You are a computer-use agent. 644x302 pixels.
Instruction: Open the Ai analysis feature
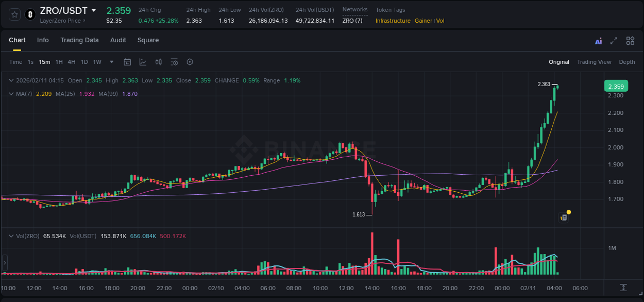coord(598,41)
